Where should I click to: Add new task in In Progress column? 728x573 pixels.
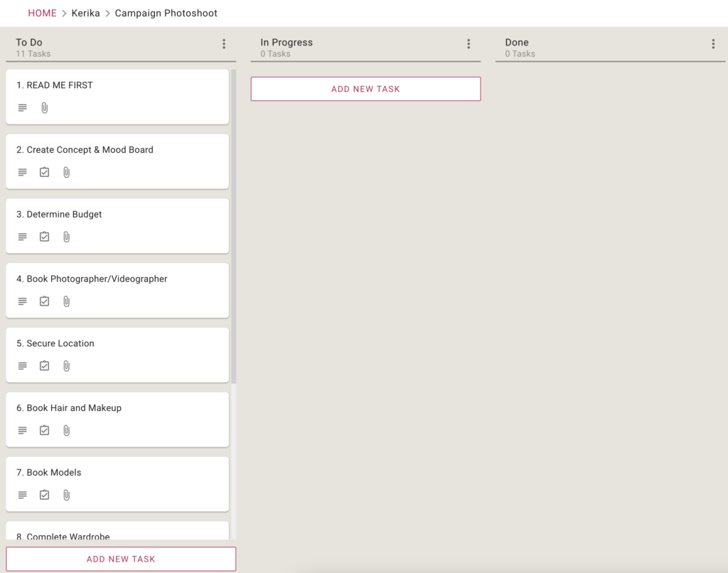click(366, 89)
